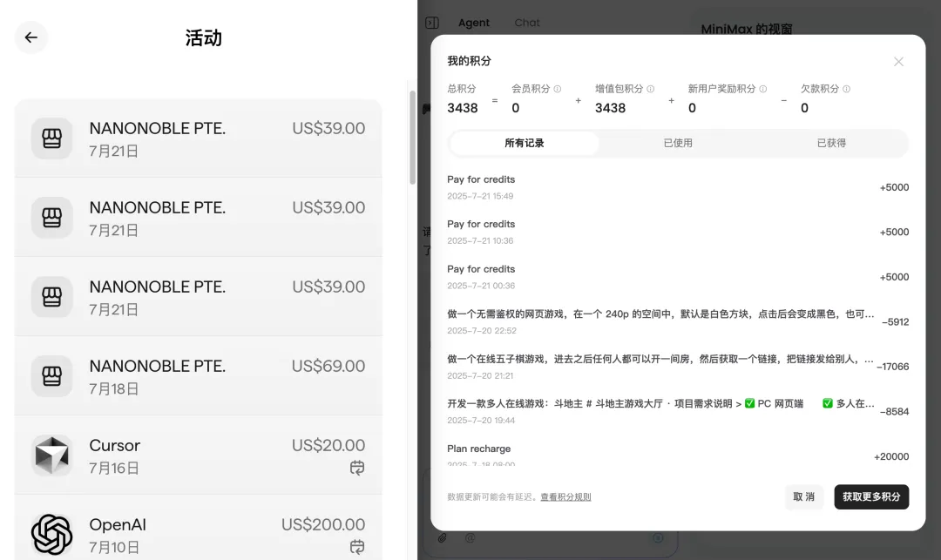Click the record timestamp 2025-7-21 00:36

pos(481,286)
